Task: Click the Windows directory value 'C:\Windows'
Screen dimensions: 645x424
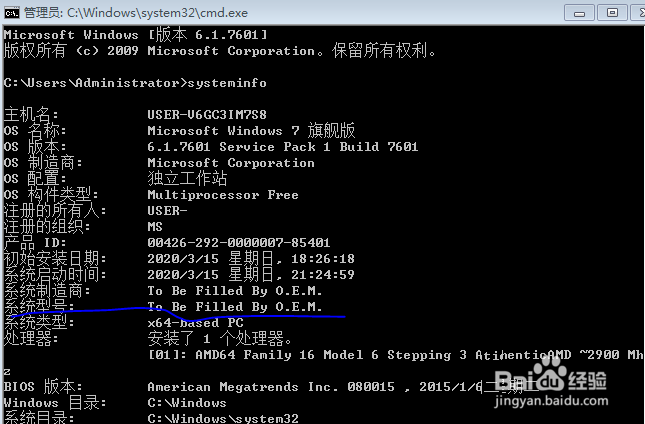Action: pyautogui.click(x=187, y=403)
